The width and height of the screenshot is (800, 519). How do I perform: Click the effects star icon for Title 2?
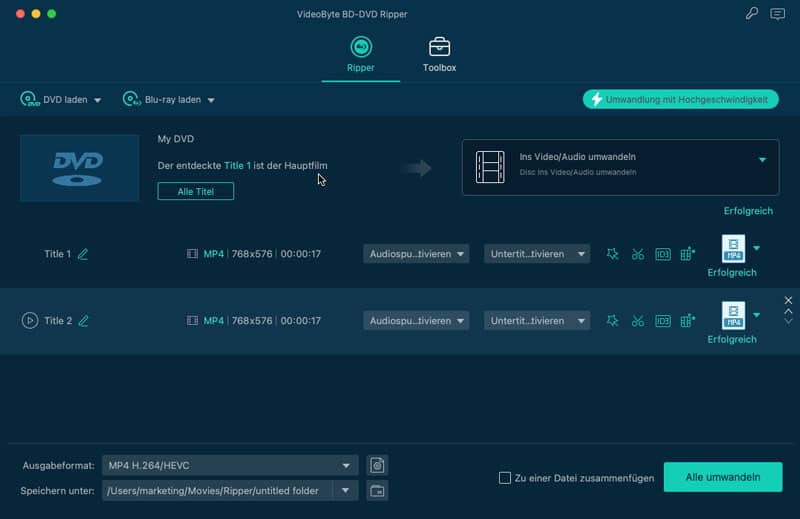coord(613,320)
